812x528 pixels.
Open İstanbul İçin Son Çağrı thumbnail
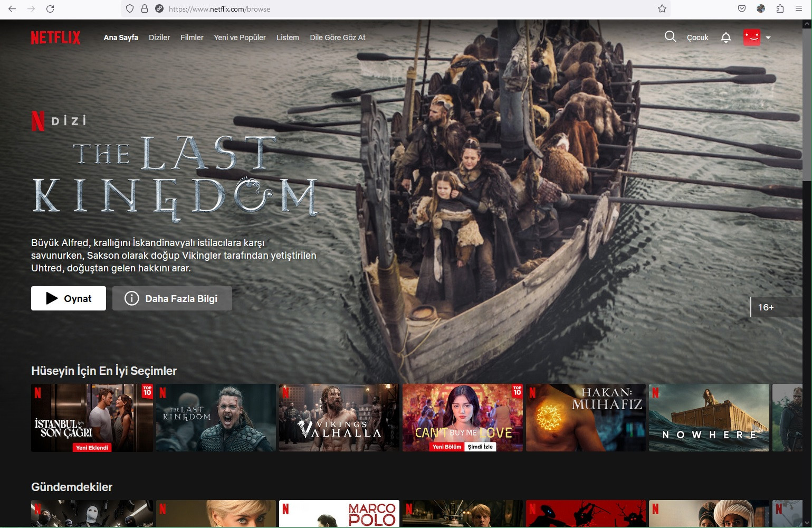pos(92,418)
